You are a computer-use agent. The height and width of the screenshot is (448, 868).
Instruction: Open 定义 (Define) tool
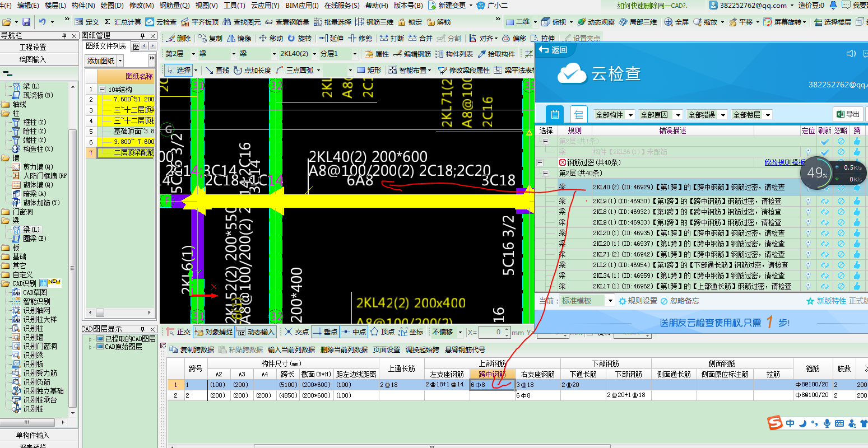tap(87, 22)
